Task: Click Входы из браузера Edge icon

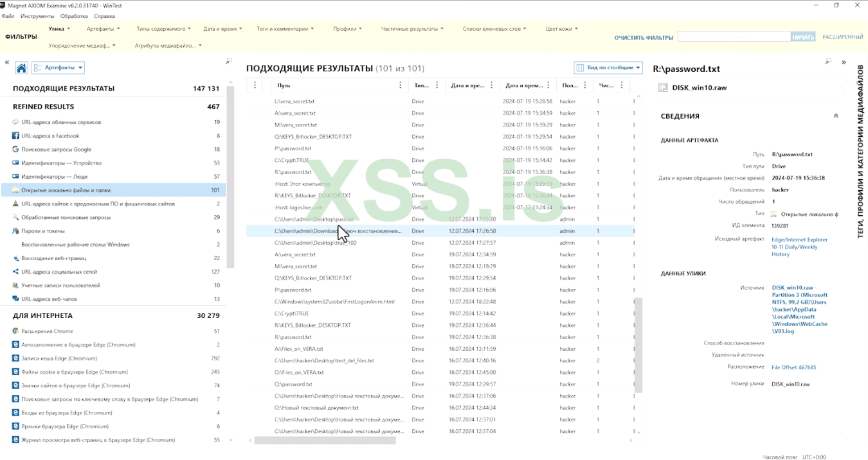Action: point(15,412)
